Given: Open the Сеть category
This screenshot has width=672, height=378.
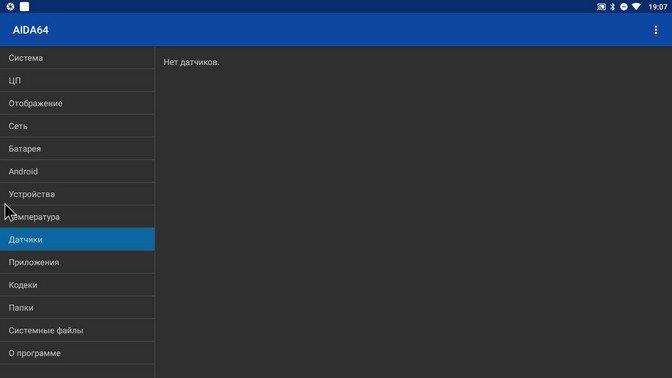Looking at the screenshot, I should (x=77, y=126).
